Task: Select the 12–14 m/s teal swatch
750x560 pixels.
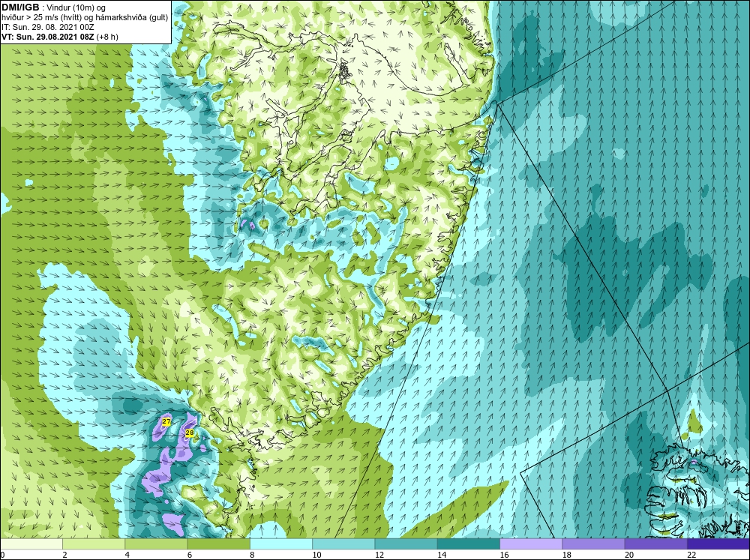Action: [x=406, y=544]
